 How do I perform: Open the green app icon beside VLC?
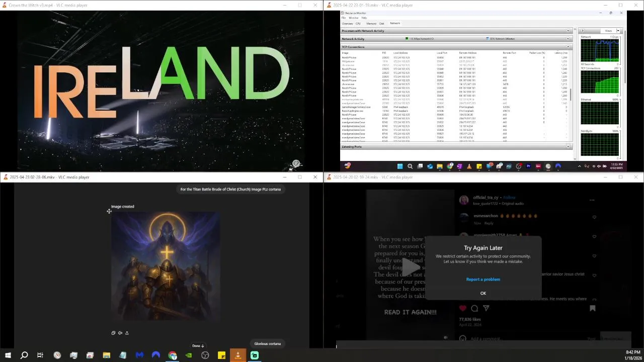255,355
